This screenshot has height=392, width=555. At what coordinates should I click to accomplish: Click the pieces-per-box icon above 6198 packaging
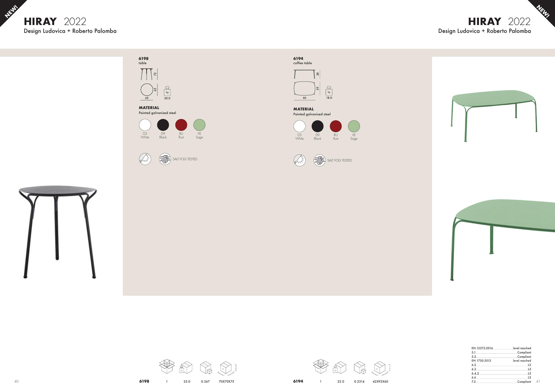167,366
